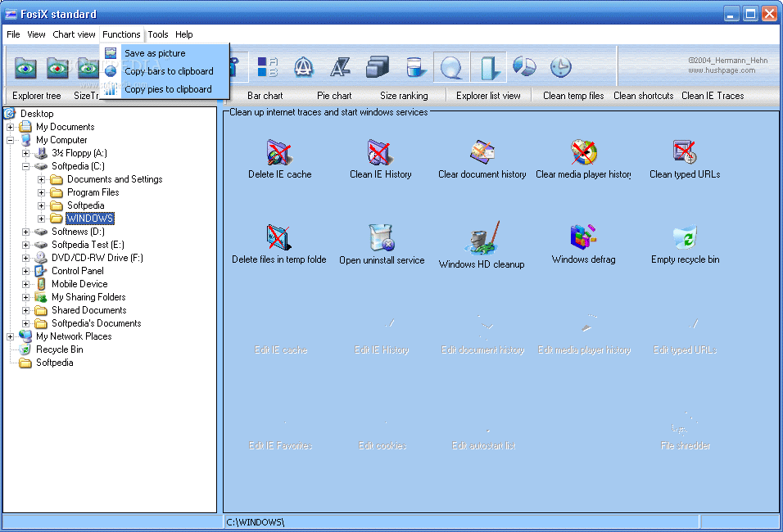Expand the Control Panel node

click(25, 271)
